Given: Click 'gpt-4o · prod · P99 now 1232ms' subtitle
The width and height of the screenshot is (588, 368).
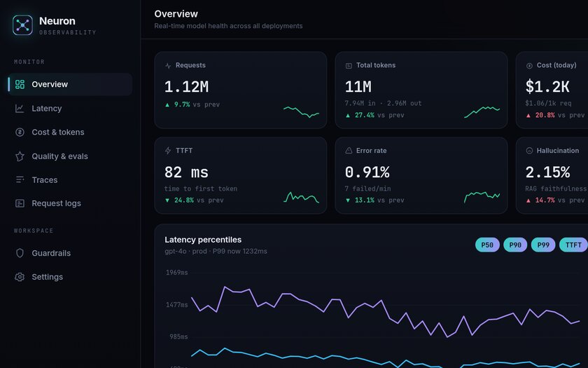Looking at the screenshot, I should click(x=216, y=251).
